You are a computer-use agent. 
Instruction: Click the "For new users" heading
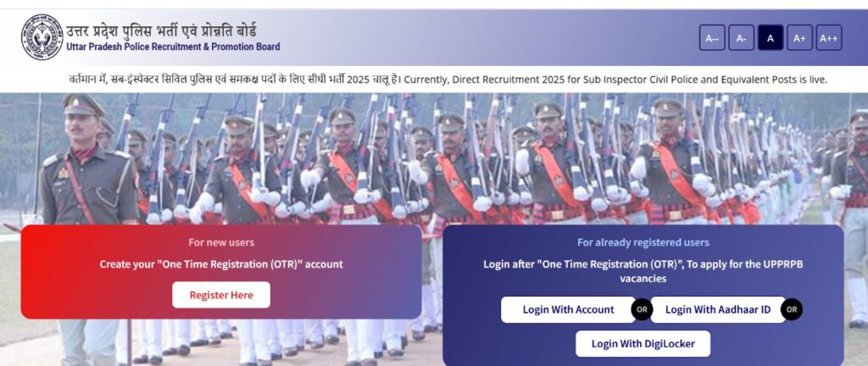click(221, 242)
